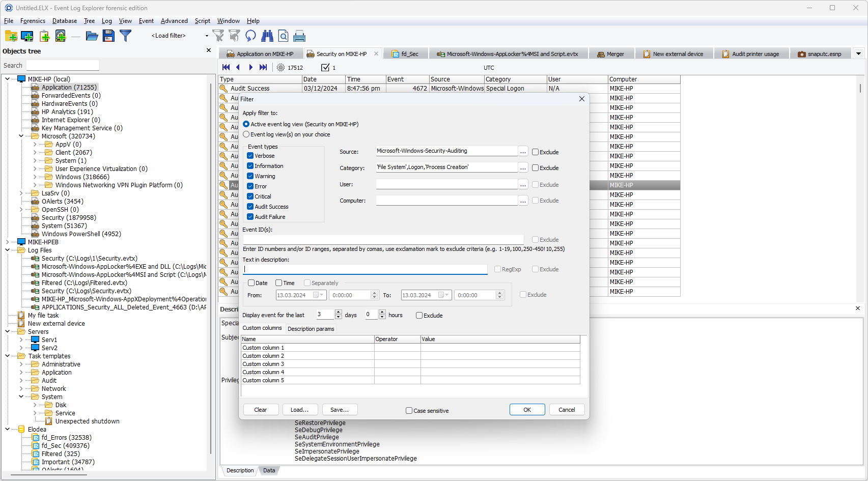Jump to the first event page arrow
The height and width of the screenshot is (481, 868).
coord(226,67)
